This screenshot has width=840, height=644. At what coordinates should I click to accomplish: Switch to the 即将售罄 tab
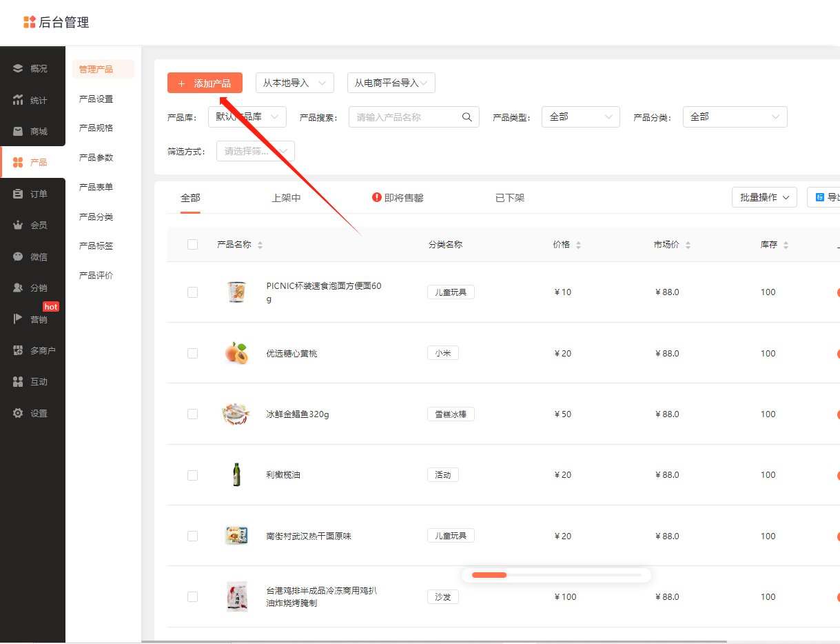[398, 198]
